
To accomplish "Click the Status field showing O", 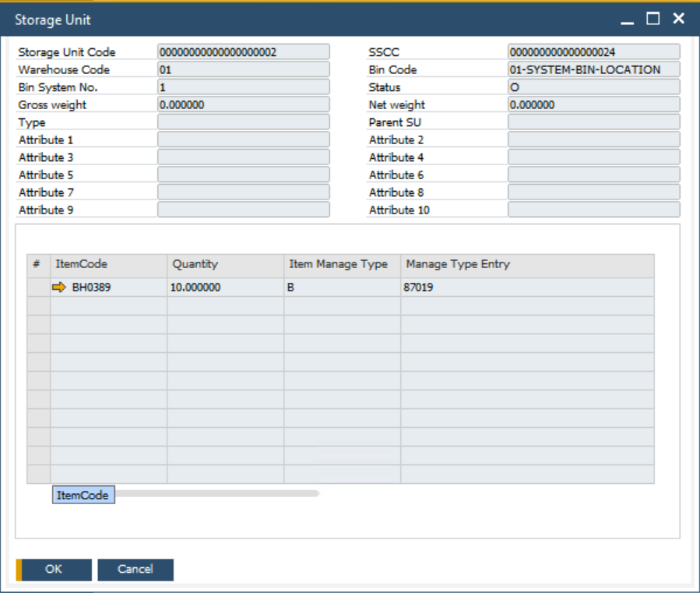I will [593, 87].
